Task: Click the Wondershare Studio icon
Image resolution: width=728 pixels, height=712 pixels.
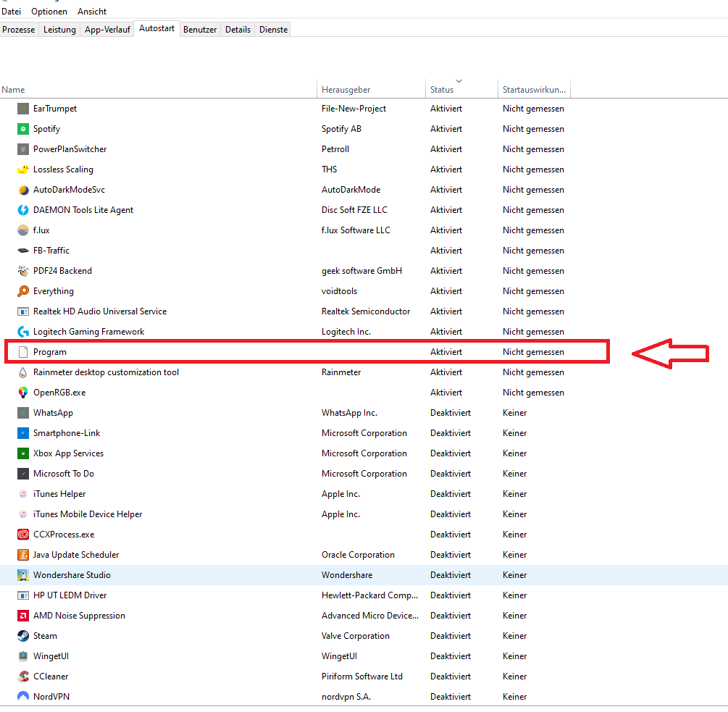Action: (22, 575)
